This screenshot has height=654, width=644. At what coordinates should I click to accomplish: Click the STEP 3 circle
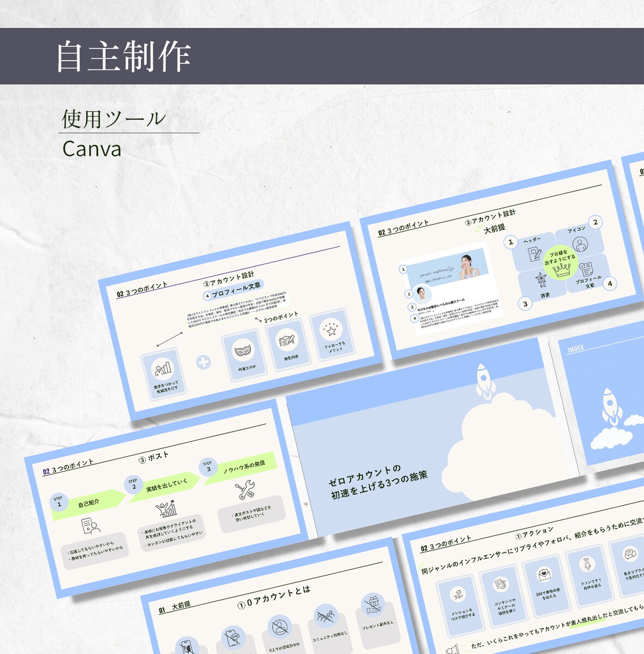tap(208, 467)
